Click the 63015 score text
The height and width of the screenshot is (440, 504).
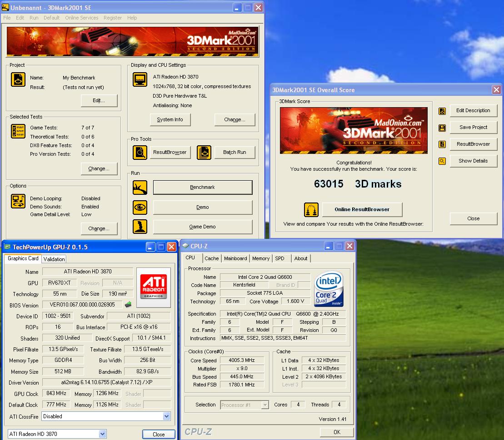(329, 184)
